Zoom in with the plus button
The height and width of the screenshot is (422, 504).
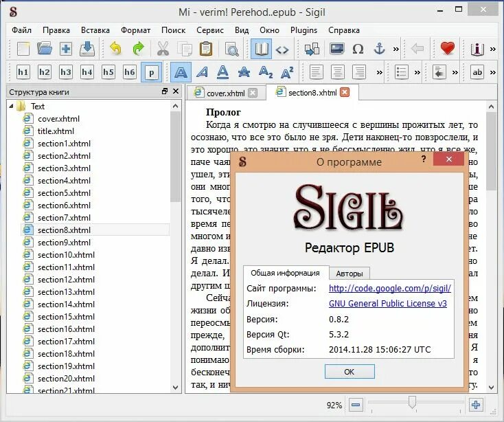point(476,405)
